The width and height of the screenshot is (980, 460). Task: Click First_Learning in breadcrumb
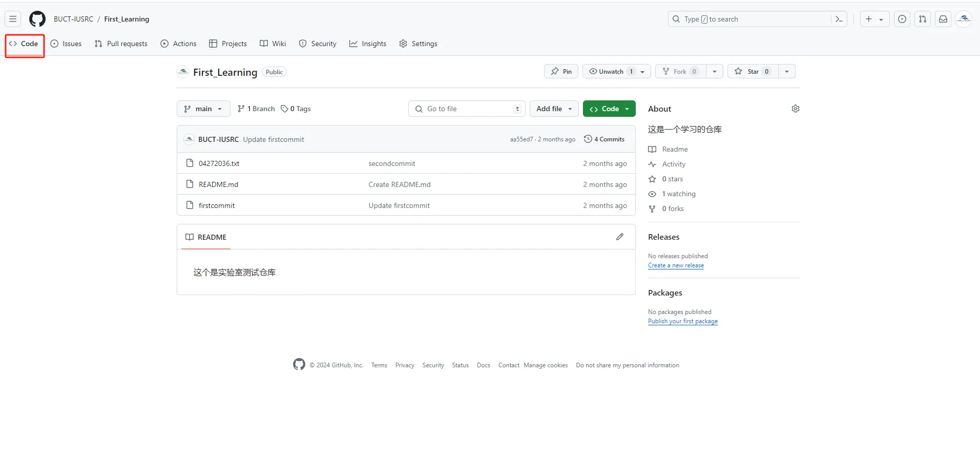(127, 19)
